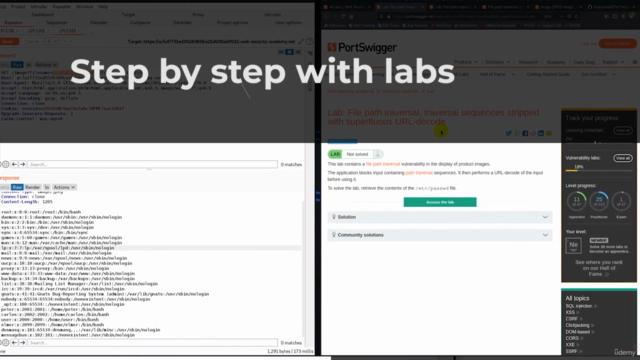This screenshot has width=640, height=360.
Task: Go to previous match in bottom search bar
Action: click(14, 342)
